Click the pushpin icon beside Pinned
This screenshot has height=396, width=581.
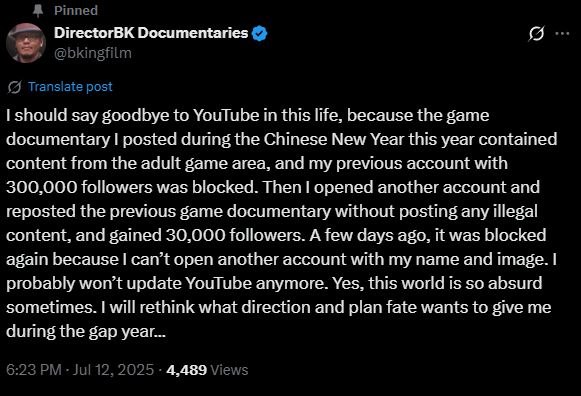click(x=37, y=11)
